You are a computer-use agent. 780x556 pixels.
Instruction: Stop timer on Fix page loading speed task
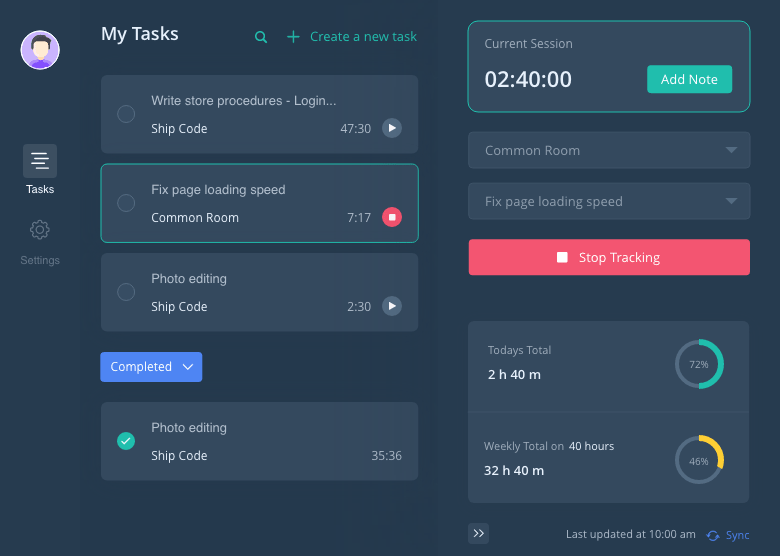[x=392, y=217]
